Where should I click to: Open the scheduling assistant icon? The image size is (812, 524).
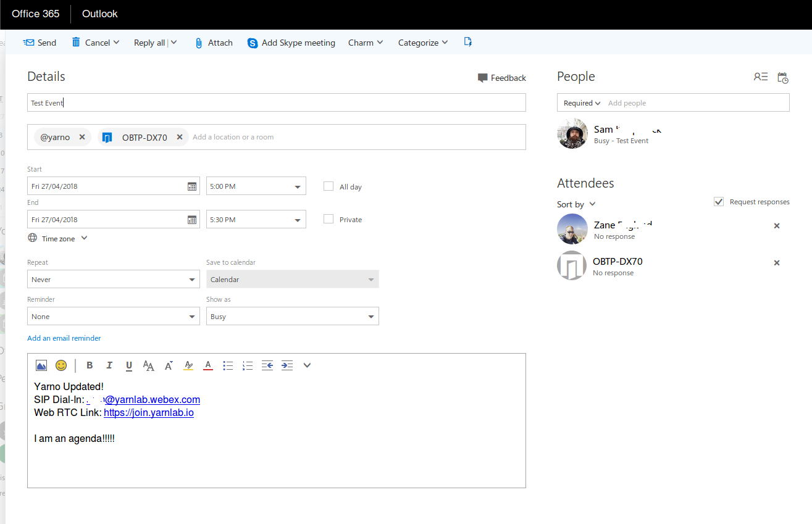click(x=782, y=78)
